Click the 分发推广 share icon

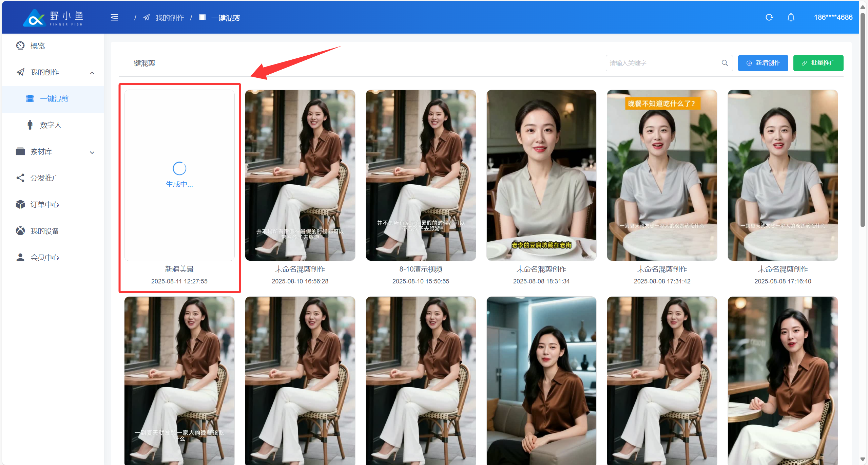pyautogui.click(x=20, y=178)
